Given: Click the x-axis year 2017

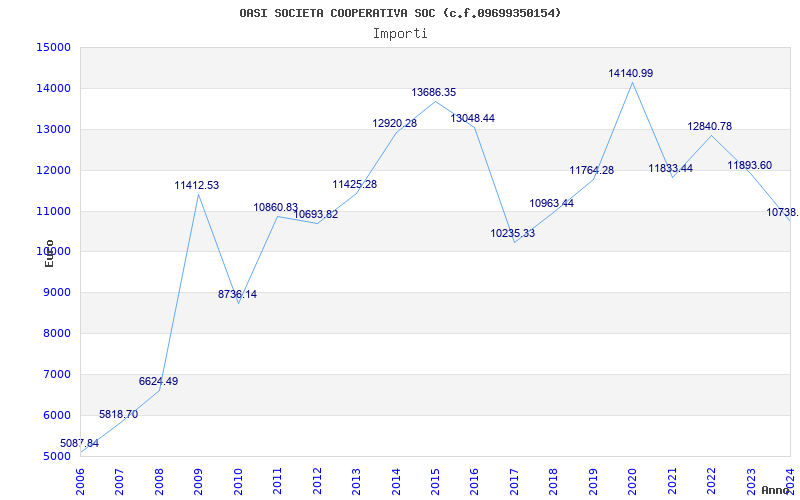Looking at the screenshot, I should pyautogui.click(x=514, y=482).
